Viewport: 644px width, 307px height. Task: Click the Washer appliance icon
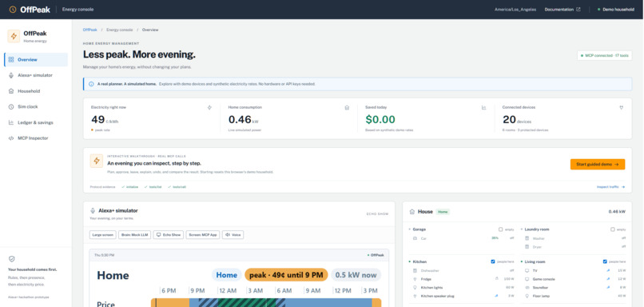(x=527, y=238)
